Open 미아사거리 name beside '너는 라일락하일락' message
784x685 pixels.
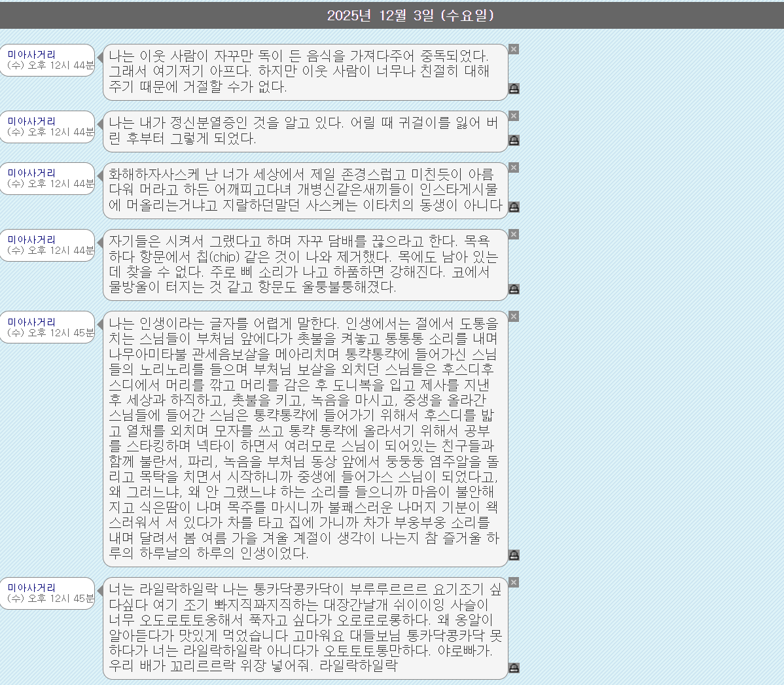pos(31,588)
